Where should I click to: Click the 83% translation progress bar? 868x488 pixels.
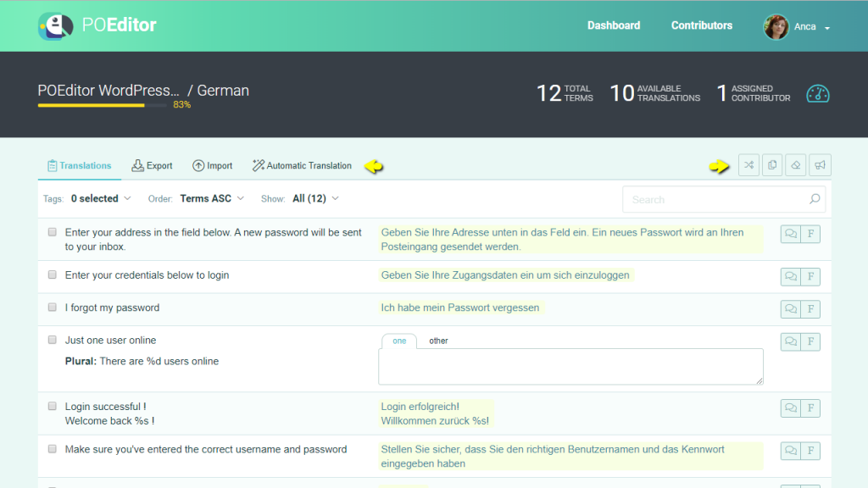pyautogui.click(x=102, y=105)
